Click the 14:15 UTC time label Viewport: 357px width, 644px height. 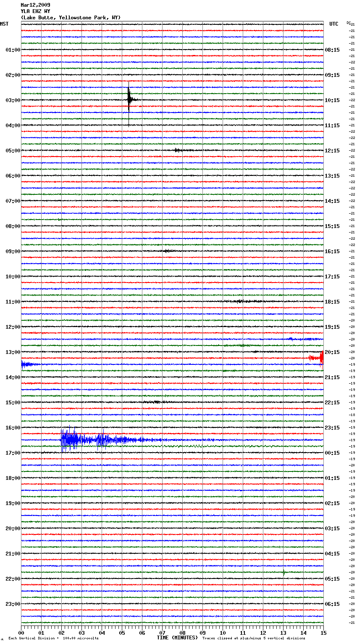[332, 201]
